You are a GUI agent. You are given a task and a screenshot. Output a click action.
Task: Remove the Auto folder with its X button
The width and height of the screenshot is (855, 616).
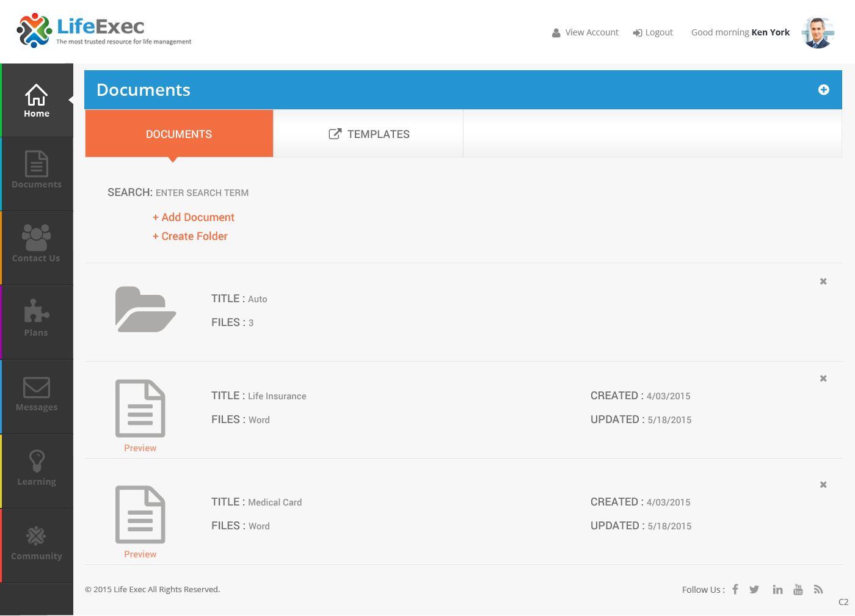tap(823, 281)
